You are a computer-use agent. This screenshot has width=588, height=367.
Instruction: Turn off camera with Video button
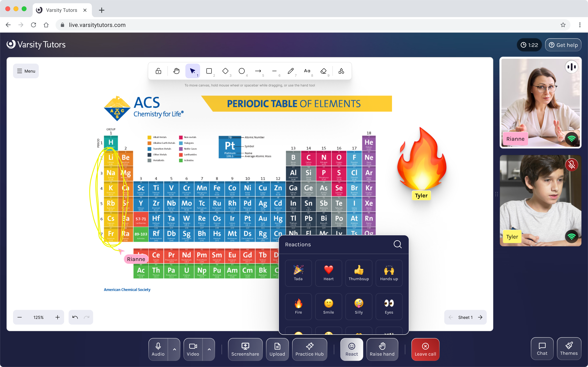[x=193, y=349]
